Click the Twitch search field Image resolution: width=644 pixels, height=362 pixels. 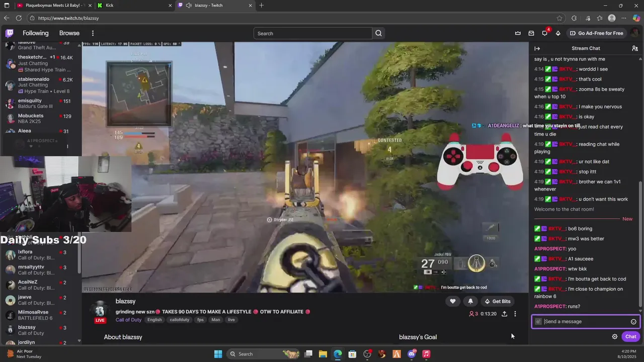(313, 33)
